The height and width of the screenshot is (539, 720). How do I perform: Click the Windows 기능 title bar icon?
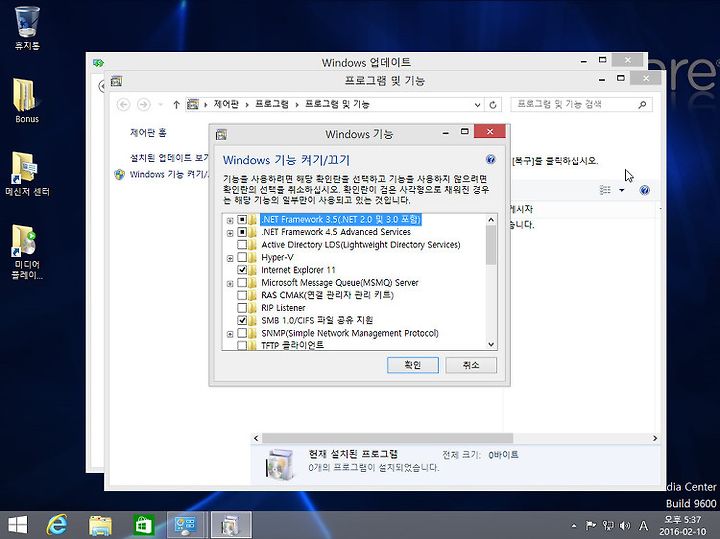(x=221, y=134)
